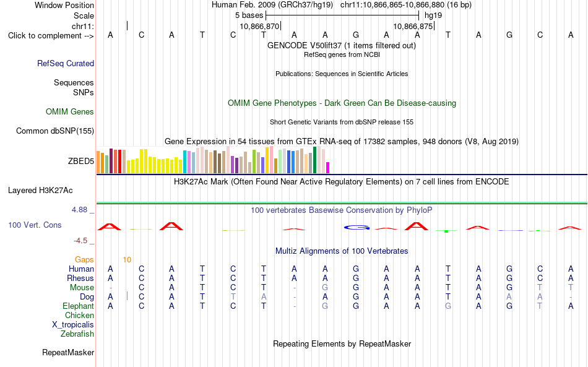Select the X_tropicalis species label
588x367 pixels.
click(x=73, y=325)
